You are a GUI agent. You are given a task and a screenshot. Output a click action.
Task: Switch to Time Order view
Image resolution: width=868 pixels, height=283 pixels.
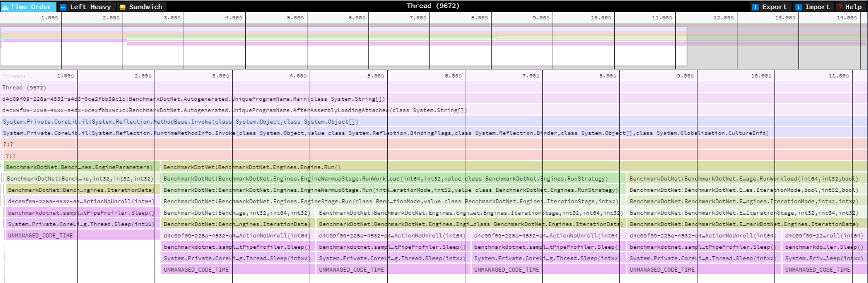[x=28, y=7]
